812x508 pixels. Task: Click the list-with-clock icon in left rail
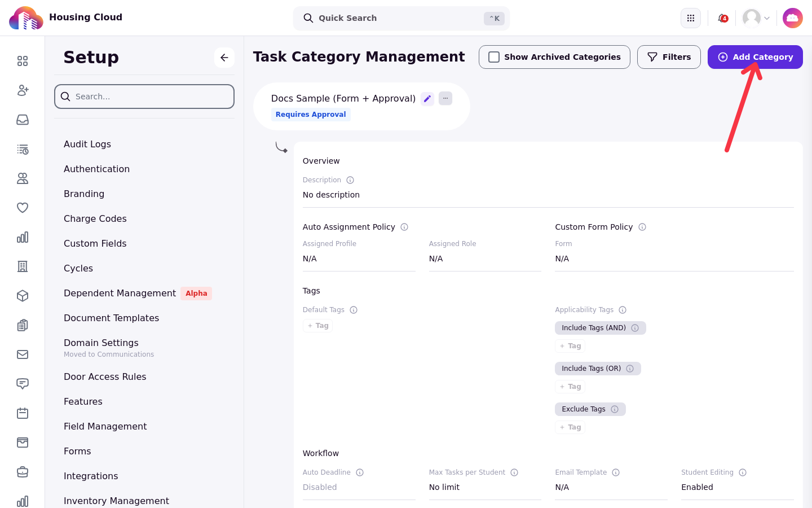pos(23,149)
